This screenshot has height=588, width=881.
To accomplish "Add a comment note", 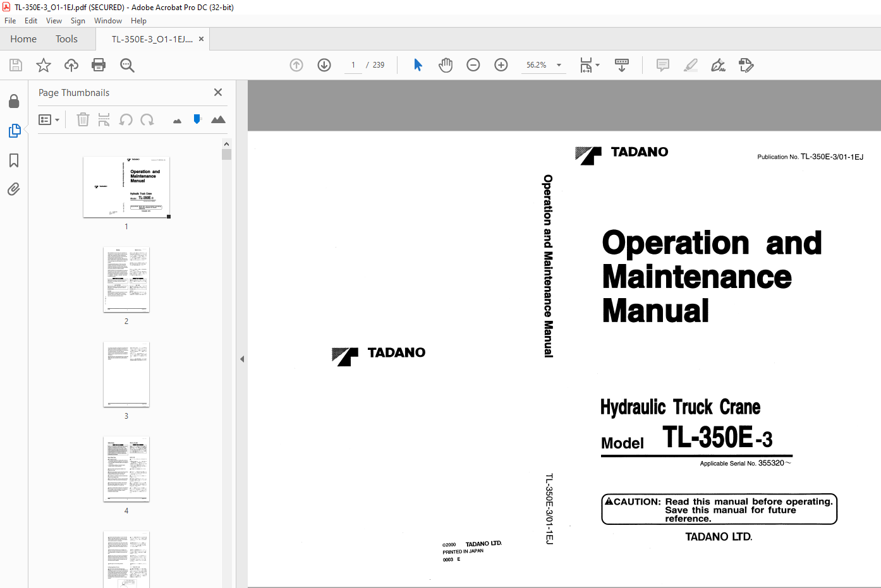I will (x=663, y=65).
